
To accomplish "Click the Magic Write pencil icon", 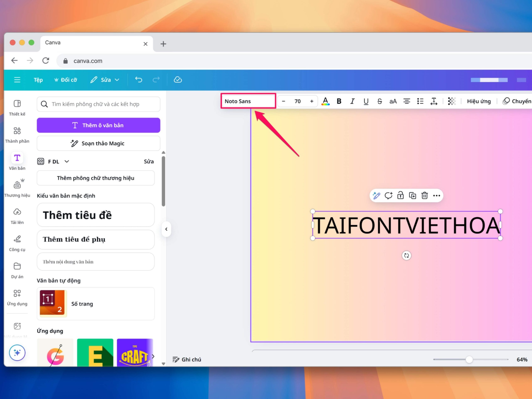I will pyautogui.click(x=376, y=196).
